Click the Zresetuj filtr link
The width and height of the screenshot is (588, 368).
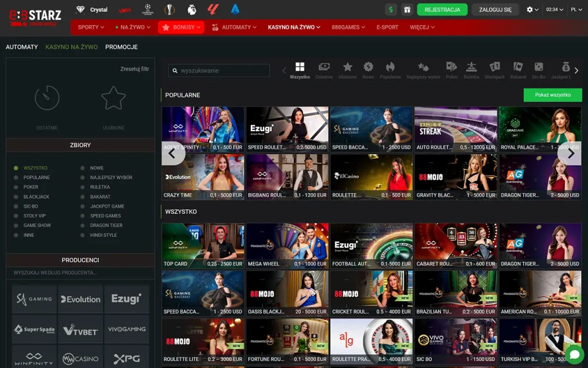pos(134,69)
